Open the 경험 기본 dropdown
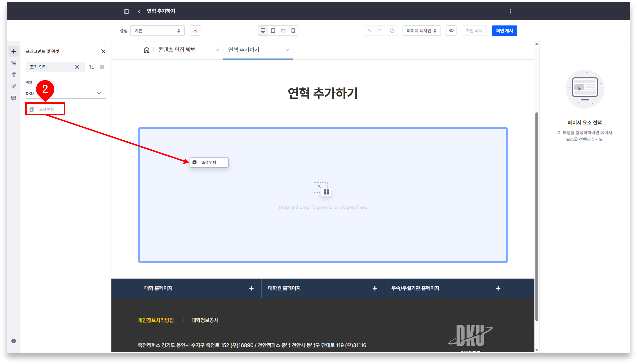 coord(157,31)
